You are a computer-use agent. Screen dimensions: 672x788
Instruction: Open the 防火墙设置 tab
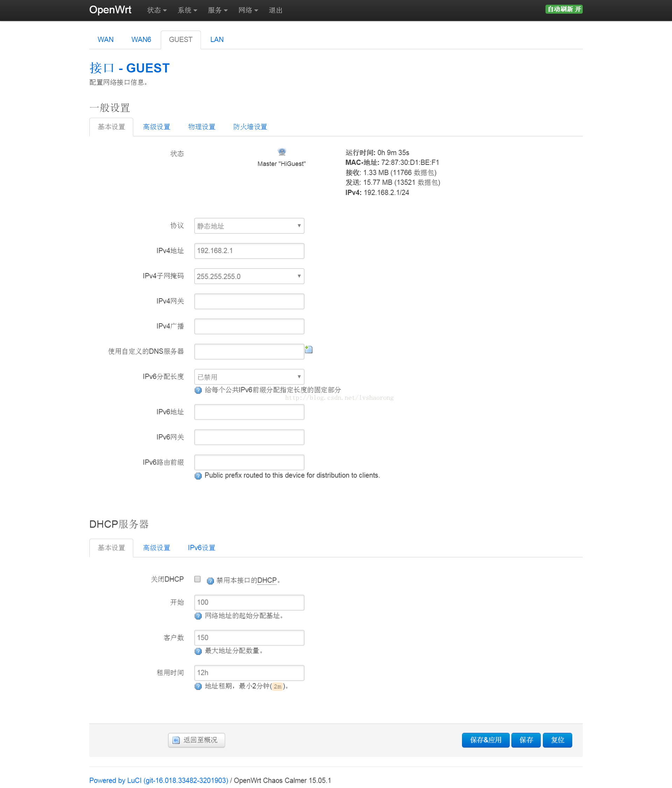point(250,127)
